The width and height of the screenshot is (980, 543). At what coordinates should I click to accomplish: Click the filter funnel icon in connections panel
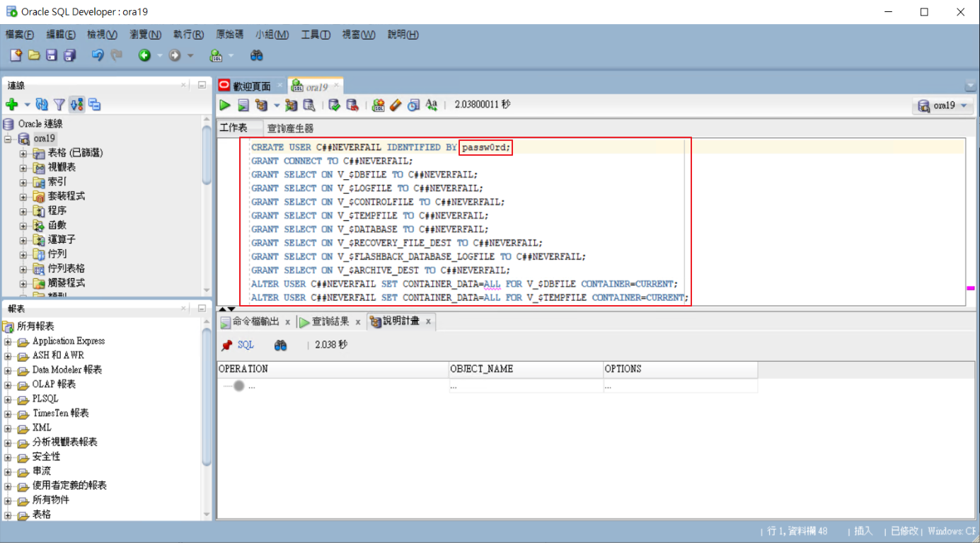point(59,105)
